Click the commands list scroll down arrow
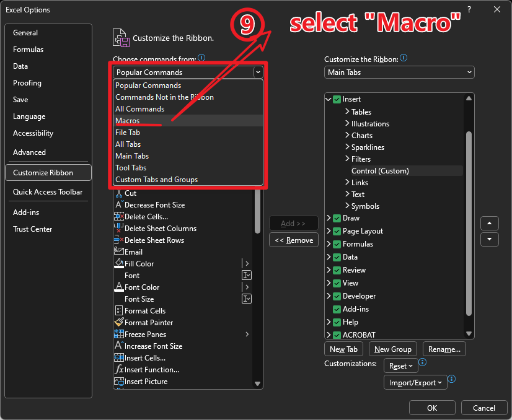Image resolution: width=512 pixels, height=420 pixels. (257, 383)
